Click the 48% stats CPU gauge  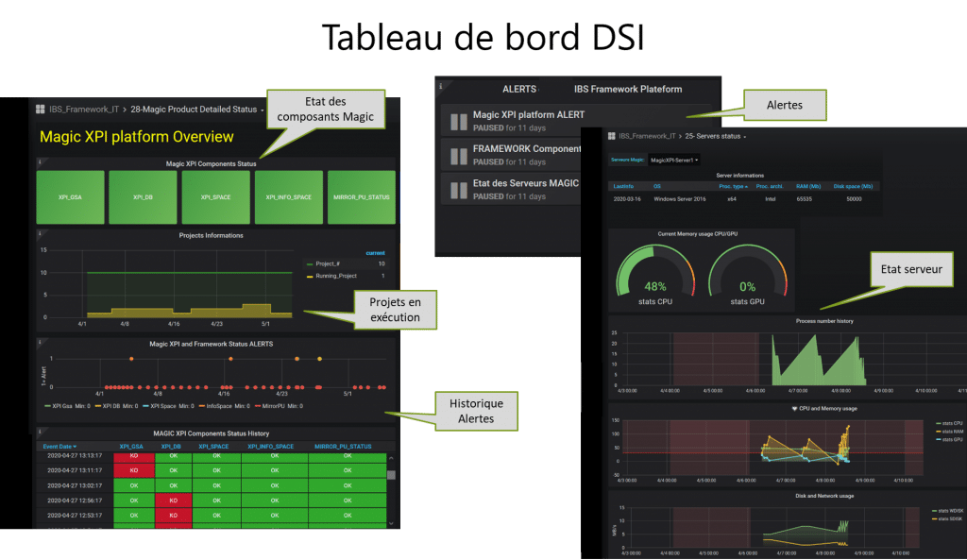655,275
